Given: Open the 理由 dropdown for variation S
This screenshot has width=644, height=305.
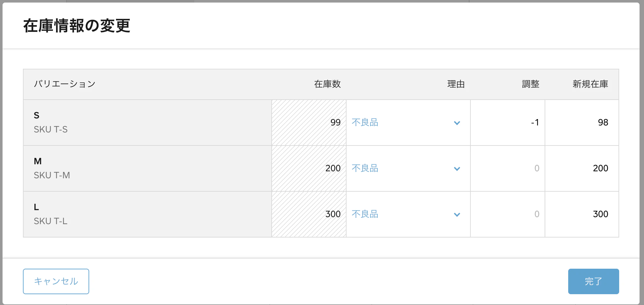Looking at the screenshot, I should pos(408,123).
